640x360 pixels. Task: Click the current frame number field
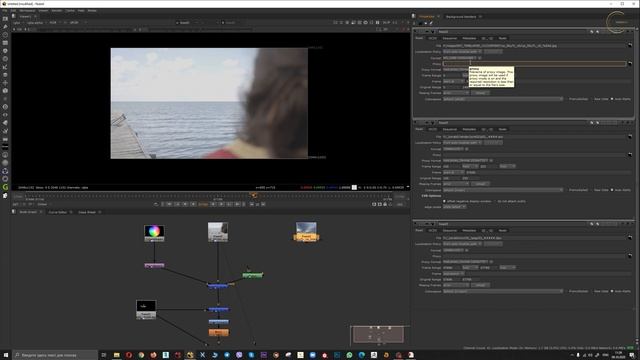203,204
